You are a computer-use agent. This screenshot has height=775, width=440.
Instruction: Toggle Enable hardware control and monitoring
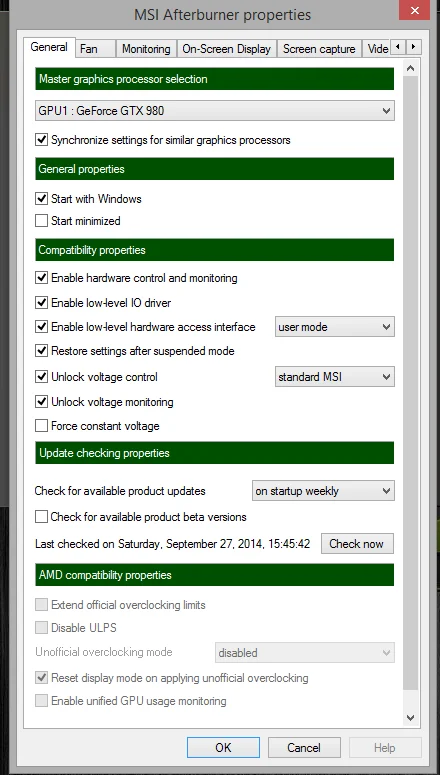coord(42,278)
